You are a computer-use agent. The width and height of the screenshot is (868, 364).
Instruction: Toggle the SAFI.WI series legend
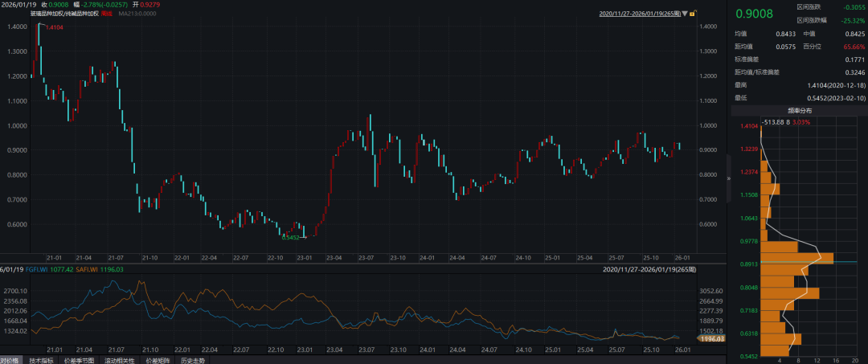[99, 270]
